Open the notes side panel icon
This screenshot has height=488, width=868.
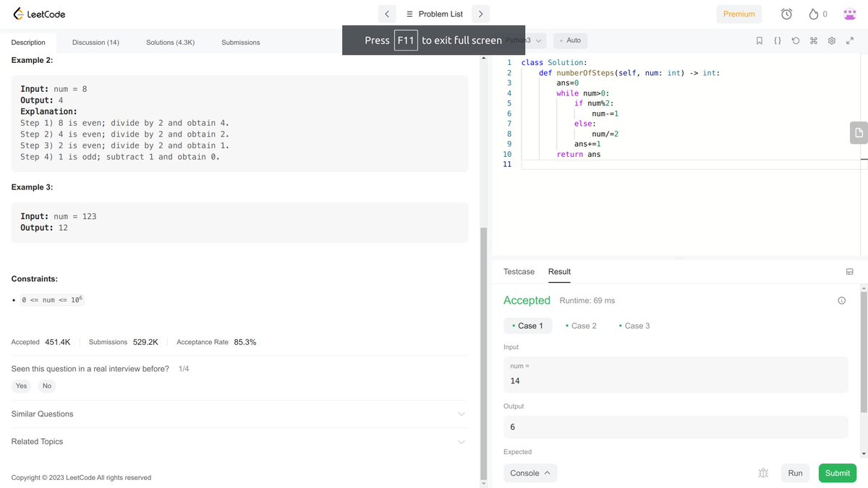point(859,132)
